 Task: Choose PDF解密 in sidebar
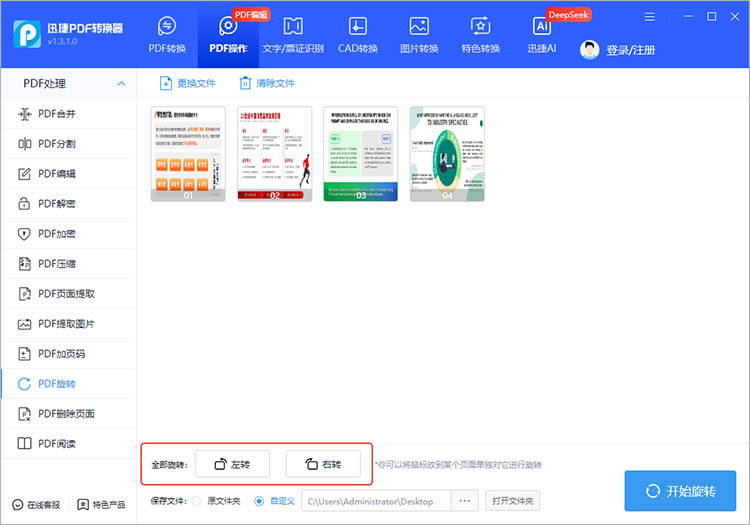[69, 204]
